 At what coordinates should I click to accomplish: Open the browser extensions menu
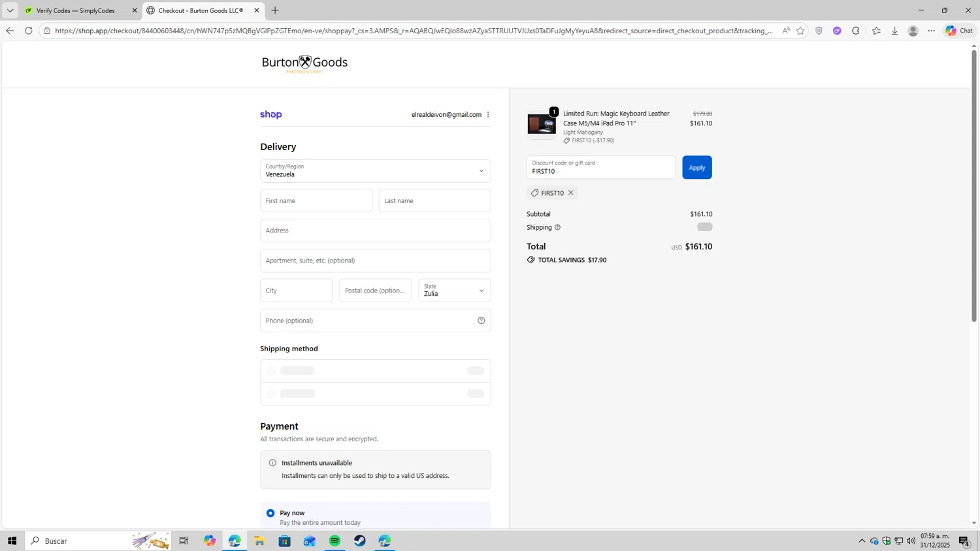click(856, 31)
